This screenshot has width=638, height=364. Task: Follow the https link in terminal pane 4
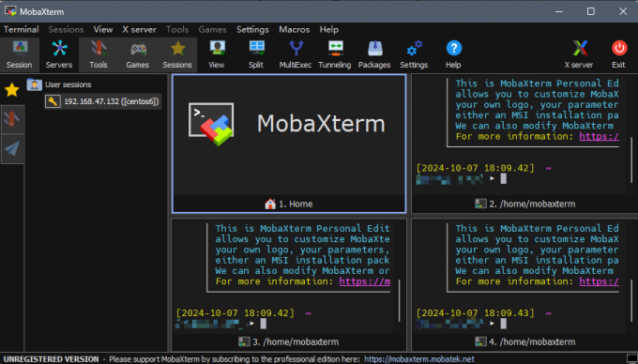(x=599, y=281)
